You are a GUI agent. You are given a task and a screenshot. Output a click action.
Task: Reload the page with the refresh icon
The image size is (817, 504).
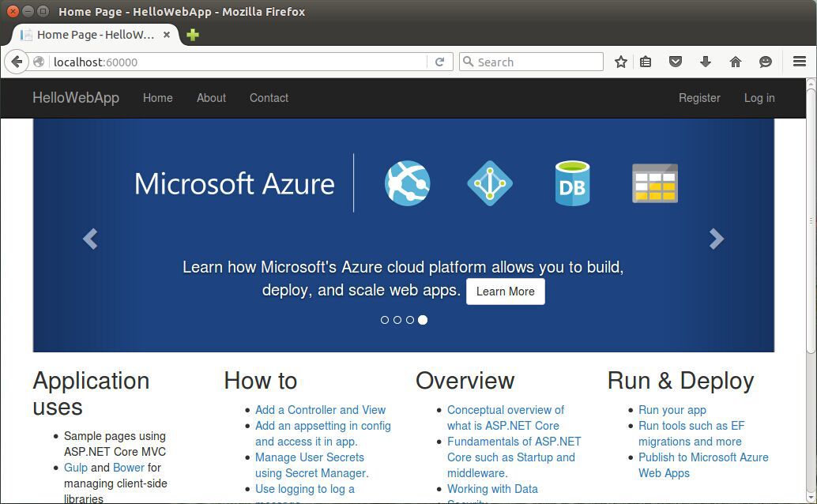point(440,62)
